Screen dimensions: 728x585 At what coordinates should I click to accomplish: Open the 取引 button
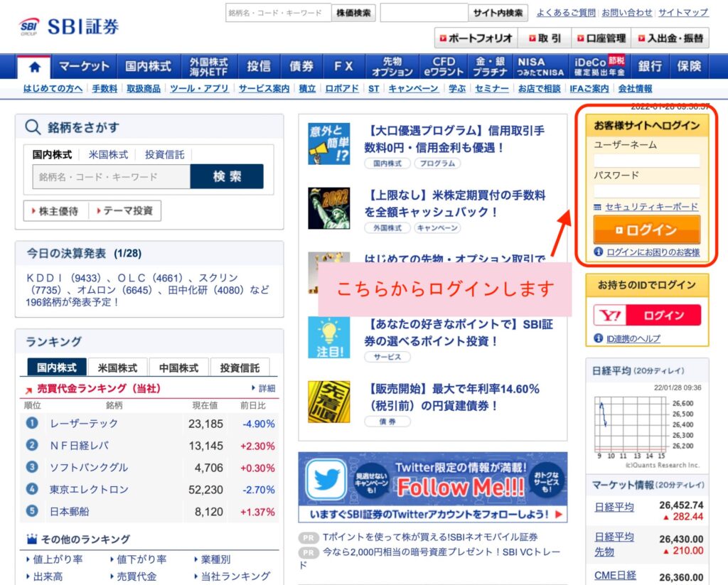click(x=545, y=38)
